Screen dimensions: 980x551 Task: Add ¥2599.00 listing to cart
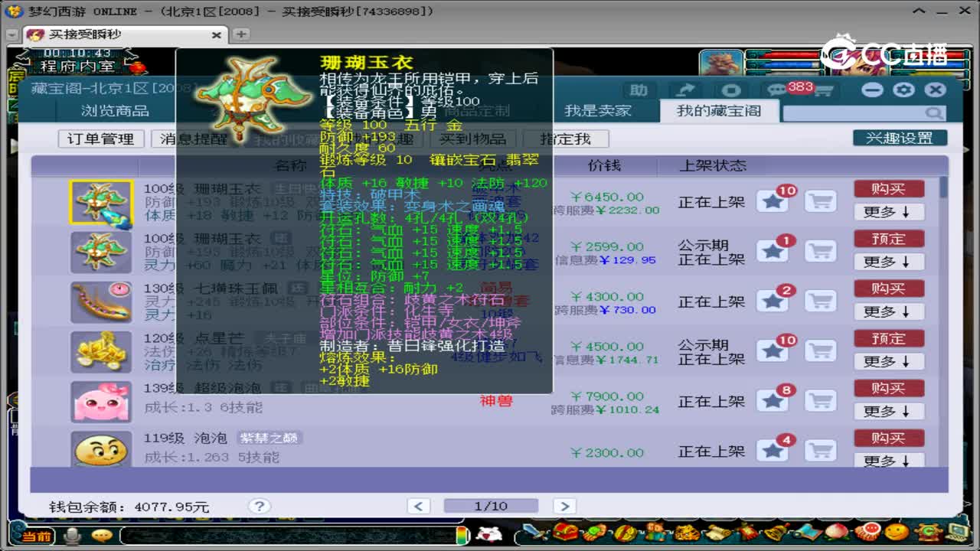click(x=821, y=252)
